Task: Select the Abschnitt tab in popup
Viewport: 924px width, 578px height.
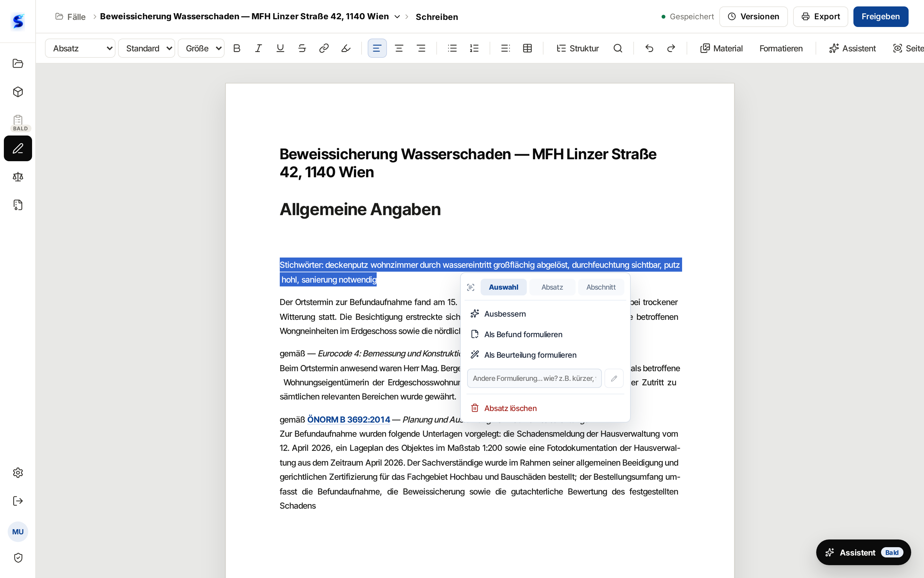Action: (601, 287)
